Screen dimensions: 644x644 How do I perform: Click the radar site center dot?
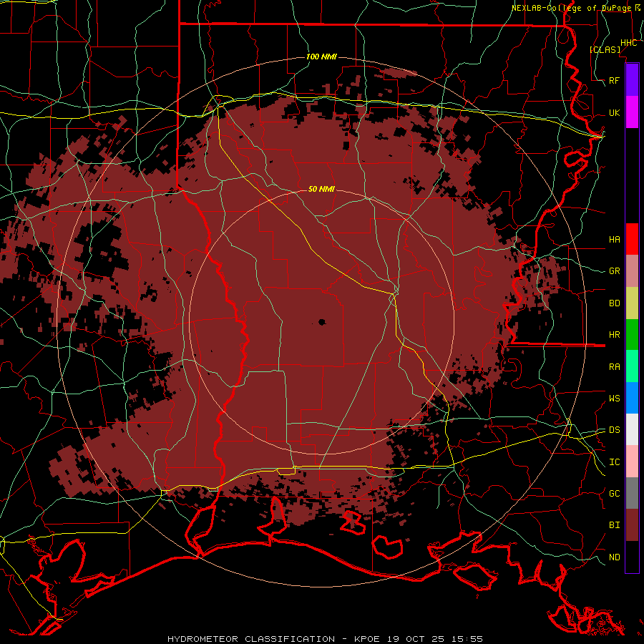pyautogui.click(x=321, y=322)
